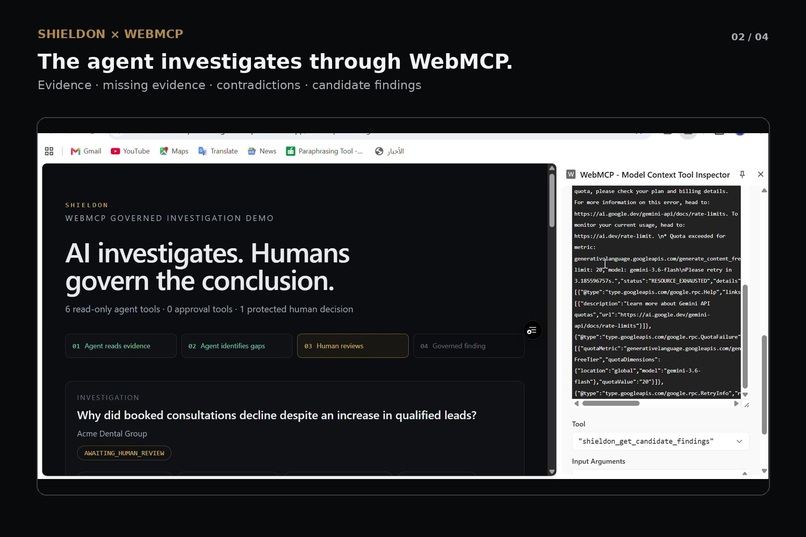Click the demo page scroll down arrow
Viewport: 806px width, 537px height.
point(552,471)
